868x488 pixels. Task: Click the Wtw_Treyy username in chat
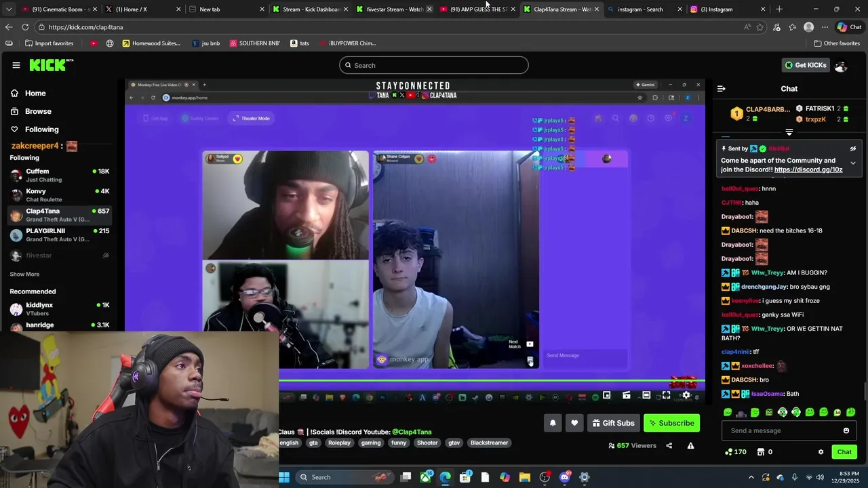[767, 272]
